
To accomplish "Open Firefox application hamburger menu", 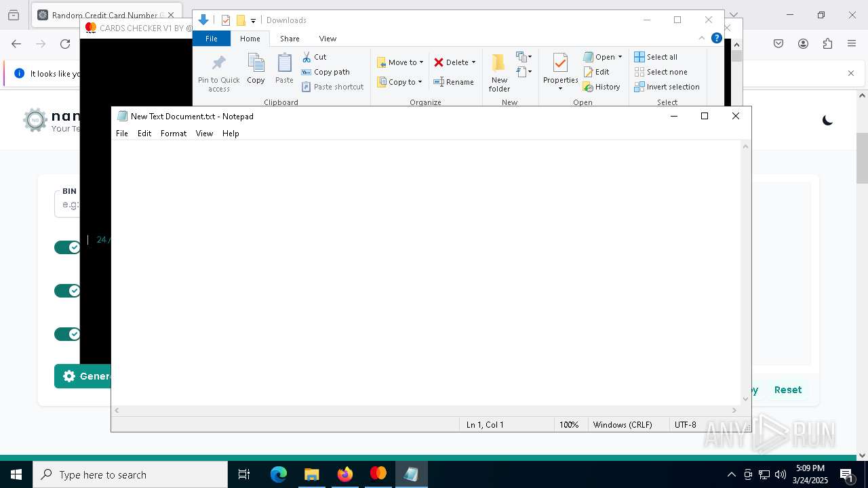I will [852, 44].
